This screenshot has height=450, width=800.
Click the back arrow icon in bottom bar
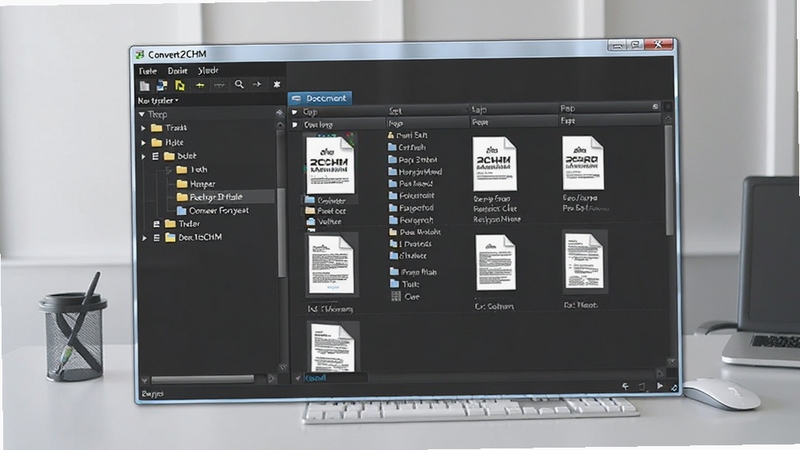[625, 386]
